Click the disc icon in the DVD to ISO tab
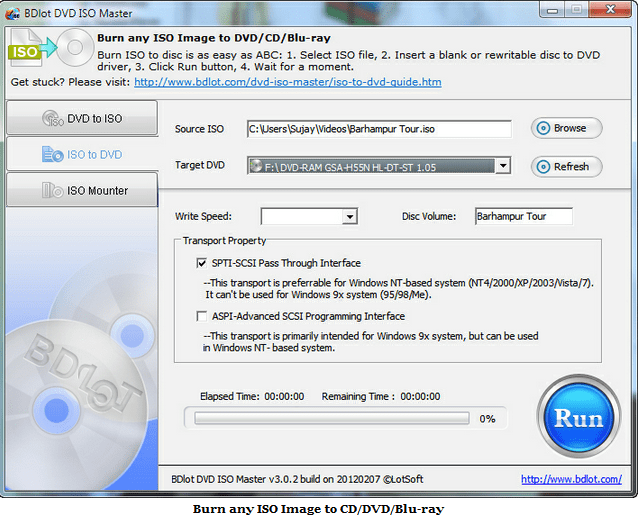640x520 pixels. tap(53, 118)
